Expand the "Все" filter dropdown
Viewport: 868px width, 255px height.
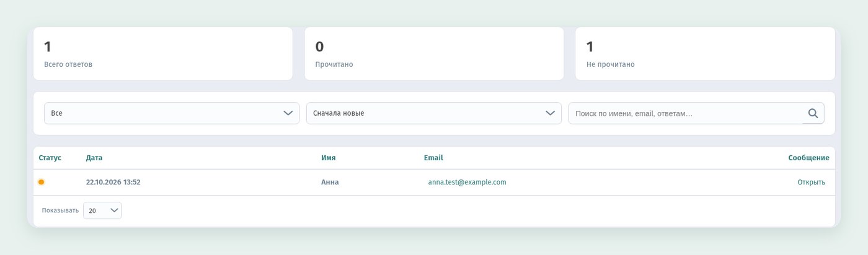[172, 113]
